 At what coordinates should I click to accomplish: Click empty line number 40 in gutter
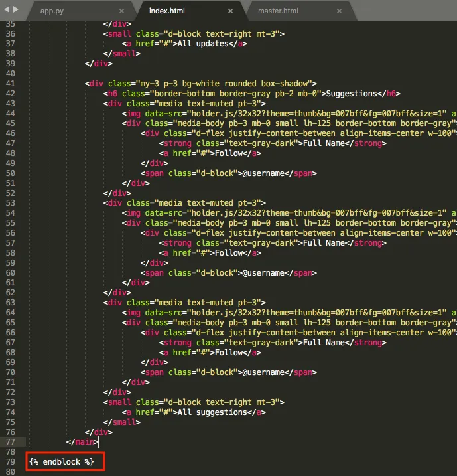point(11,74)
